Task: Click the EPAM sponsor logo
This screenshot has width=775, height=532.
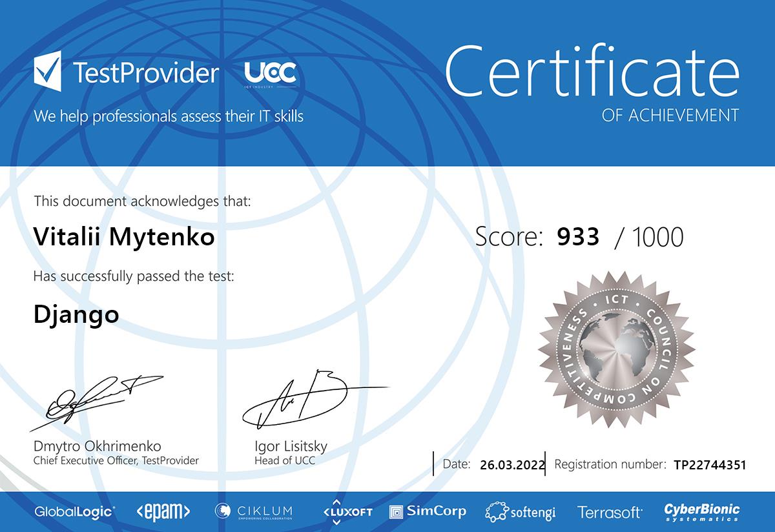Action: 163,512
